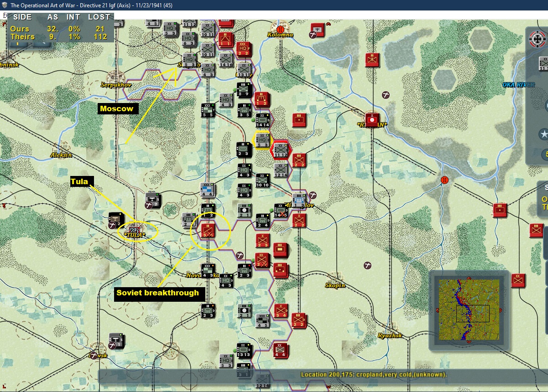Click the red Soviet division 4-4
Image resolution: width=548 pixels, height=392 pixels.
(x=281, y=351)
